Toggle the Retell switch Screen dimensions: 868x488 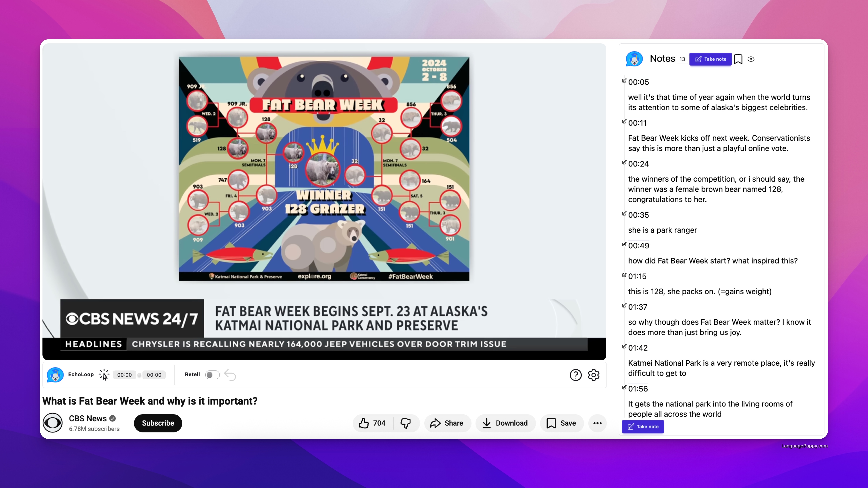(212, 375)
